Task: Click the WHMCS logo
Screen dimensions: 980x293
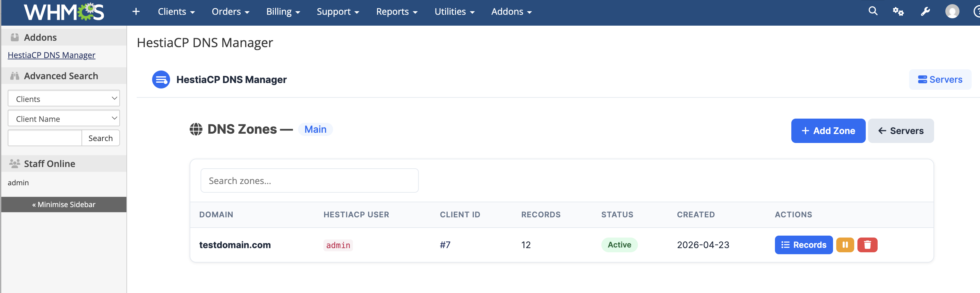Action: [x=64, y=12]
